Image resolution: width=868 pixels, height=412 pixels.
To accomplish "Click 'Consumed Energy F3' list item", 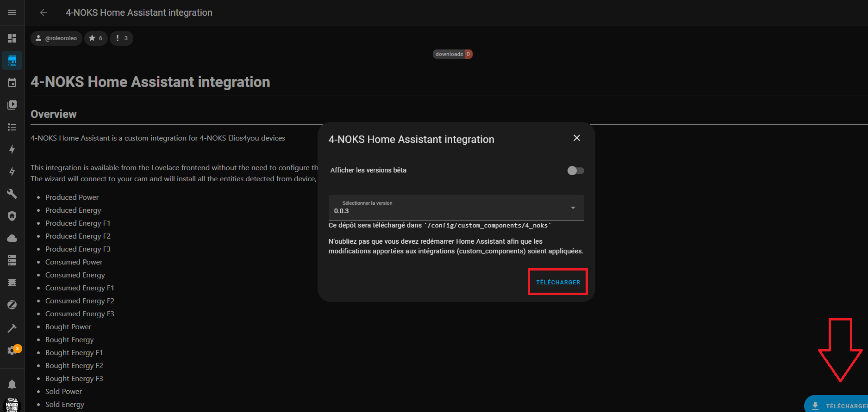I will click(80, 314).
